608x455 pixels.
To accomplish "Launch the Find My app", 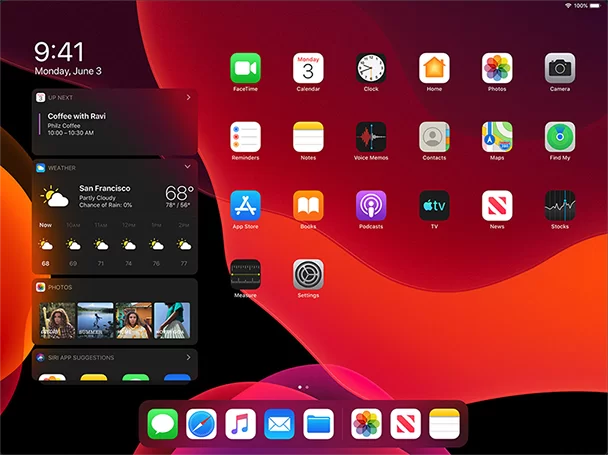I will click(560, 137).
